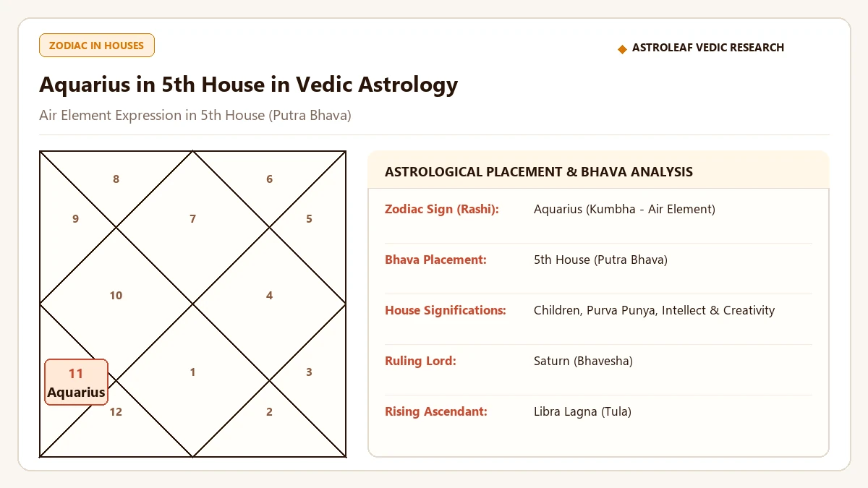This screenshot has width=868, height=488.
Task: Click house number 1 at the chart's center bottom
Action: tap(192, 372)
